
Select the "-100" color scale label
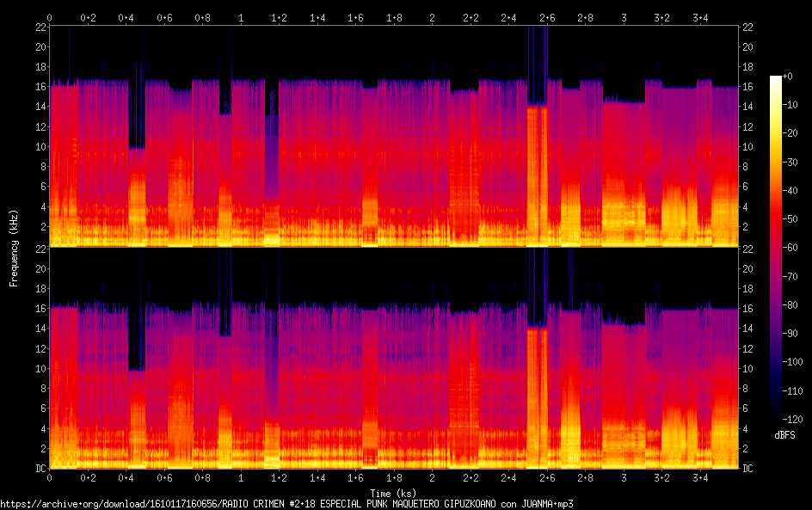[x=793, y=362]
